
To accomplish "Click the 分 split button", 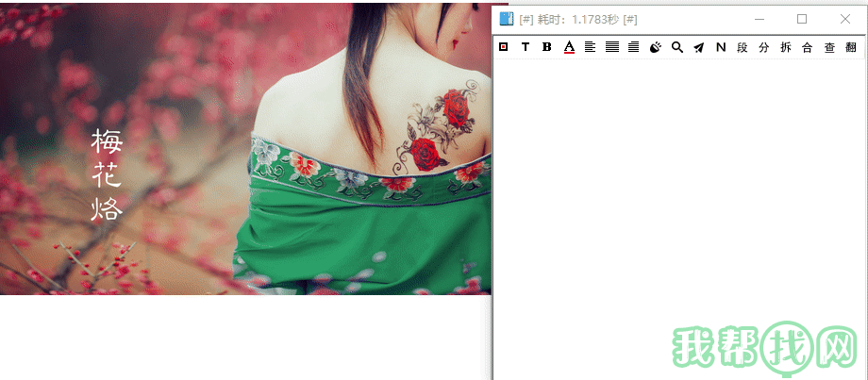I will pos(764,47).
